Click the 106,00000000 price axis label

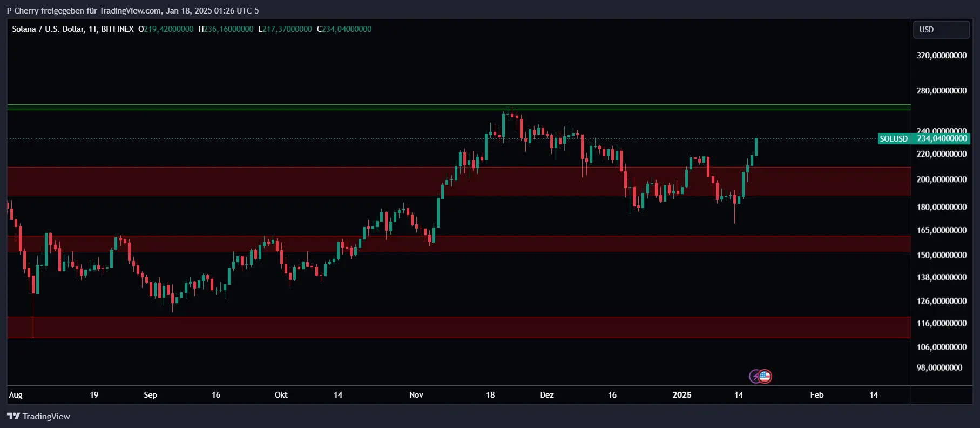click(x=942, y=347)
